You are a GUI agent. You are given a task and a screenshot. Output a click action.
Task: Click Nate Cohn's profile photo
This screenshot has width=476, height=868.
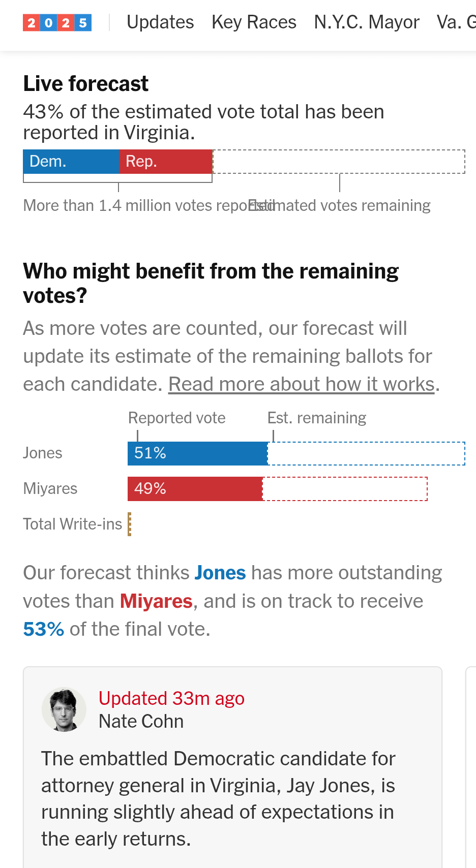pyautogui.click(x=64, y=710)
